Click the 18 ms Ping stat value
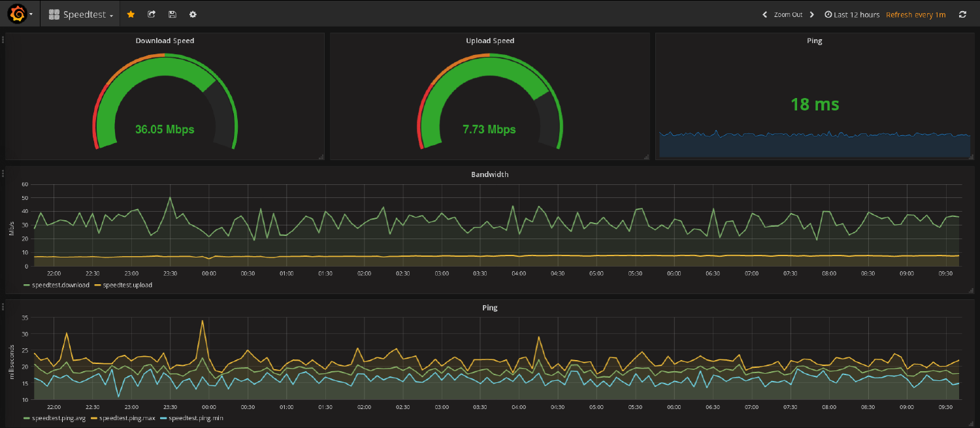 coord(814,105)
